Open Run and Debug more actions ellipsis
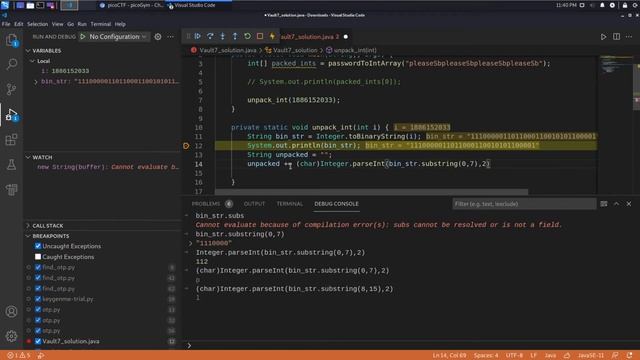 (x=170, y=37)
